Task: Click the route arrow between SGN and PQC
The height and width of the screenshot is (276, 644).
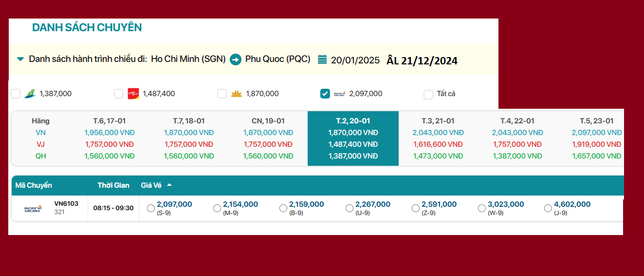Action: (x=236, y=59)
